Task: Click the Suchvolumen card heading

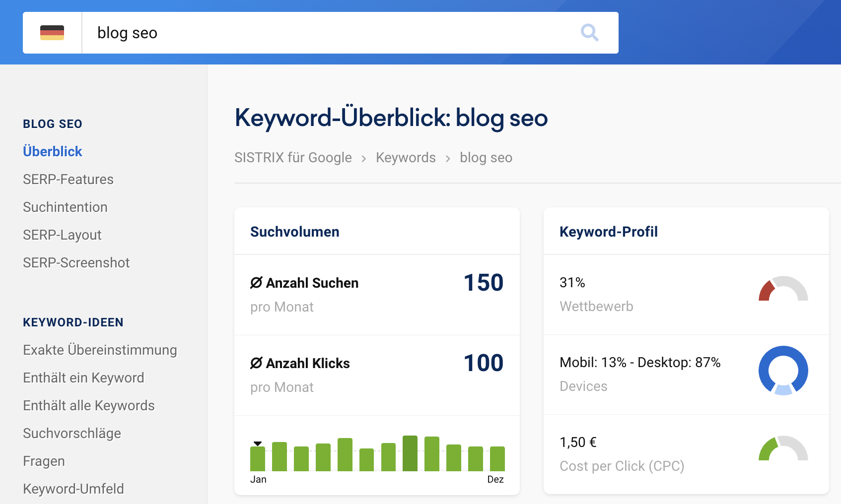Action: pos(295,232)
